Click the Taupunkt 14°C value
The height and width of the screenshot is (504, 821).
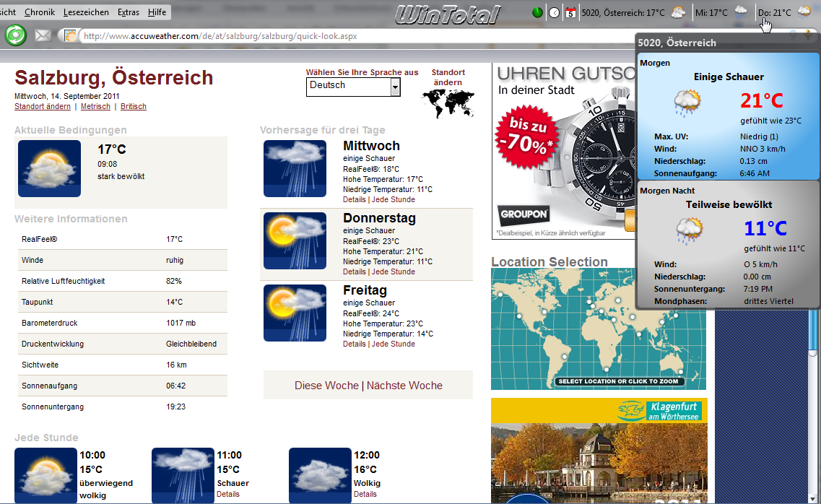click(x=174, y=302)
